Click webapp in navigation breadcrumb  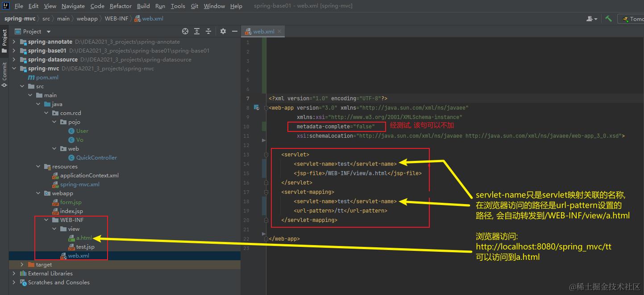coord(87,19)
